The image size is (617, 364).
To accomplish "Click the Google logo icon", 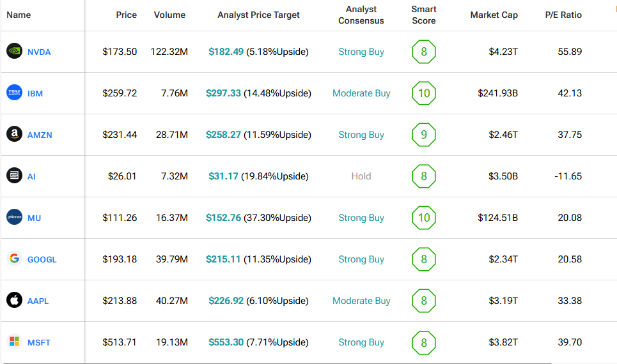I will click(x=14, y=259).
